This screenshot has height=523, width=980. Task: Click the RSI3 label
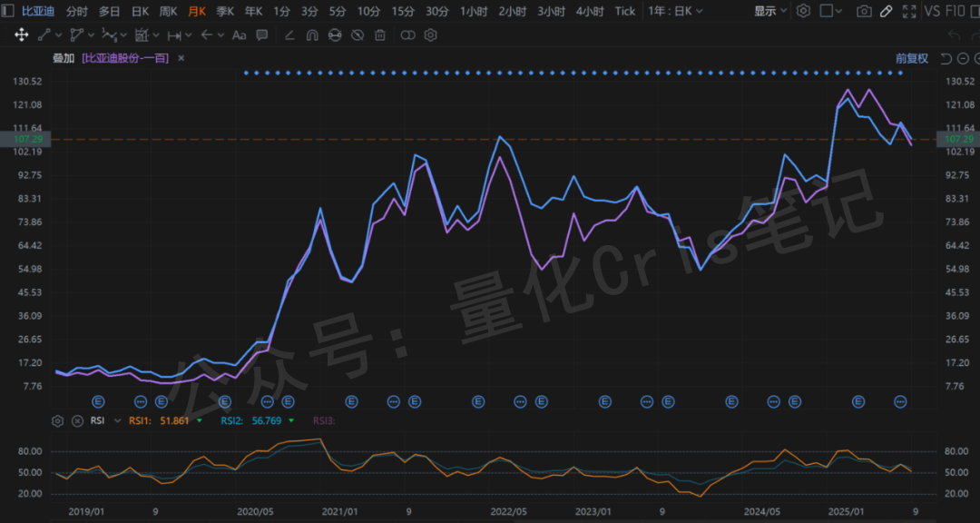pos(324,421)
